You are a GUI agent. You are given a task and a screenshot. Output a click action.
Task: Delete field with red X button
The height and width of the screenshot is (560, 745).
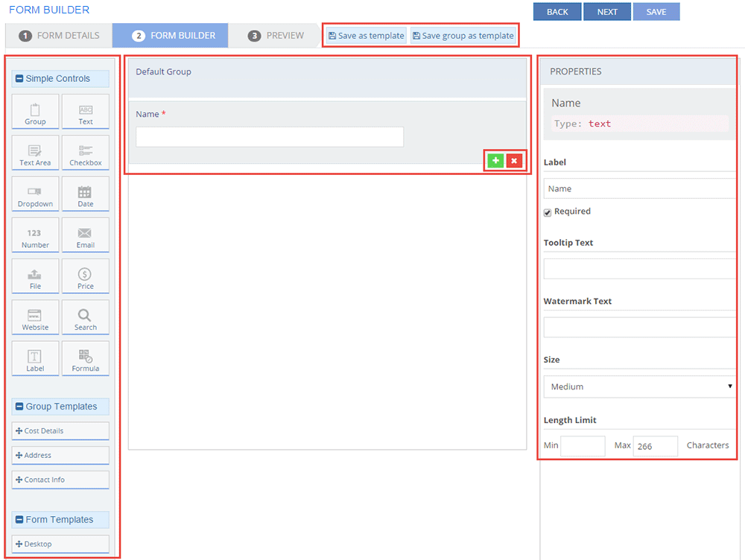tap(514, 161)
